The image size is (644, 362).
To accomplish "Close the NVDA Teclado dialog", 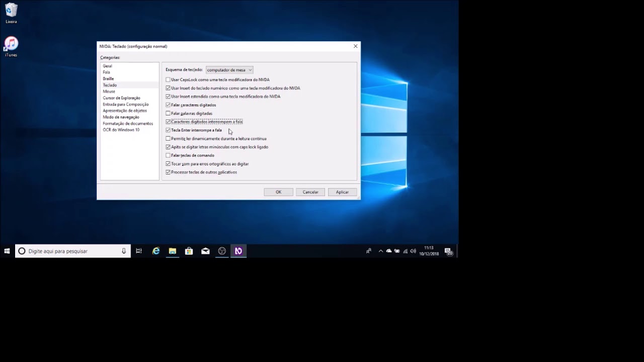I will click(x=356, y=46).
